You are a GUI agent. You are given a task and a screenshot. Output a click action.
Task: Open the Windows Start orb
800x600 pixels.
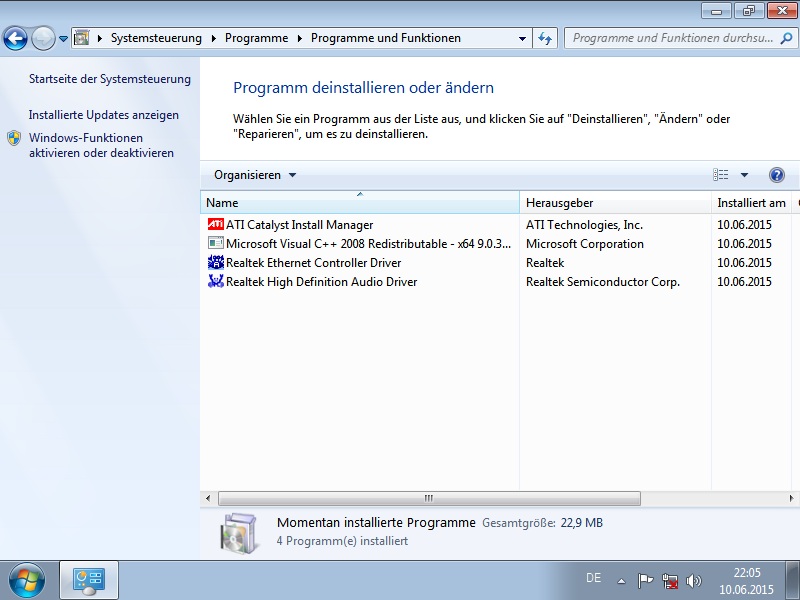27,580
